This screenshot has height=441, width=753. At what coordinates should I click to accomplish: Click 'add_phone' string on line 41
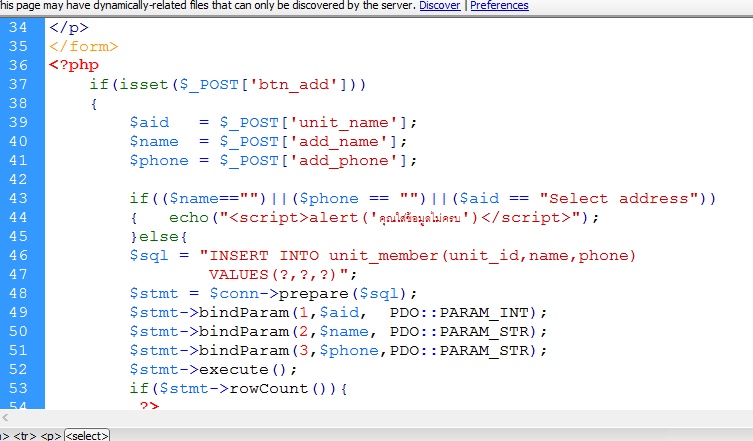(344, 160)
